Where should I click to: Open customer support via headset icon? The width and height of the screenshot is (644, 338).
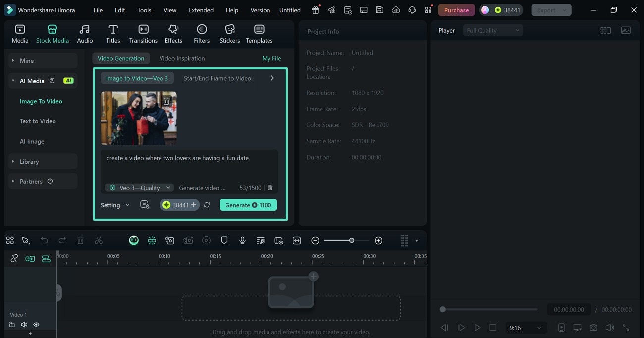[x=412, y=10]
